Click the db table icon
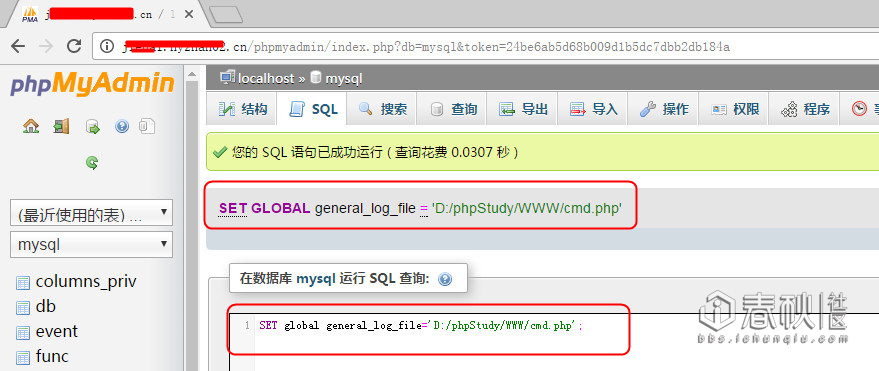 23,307
